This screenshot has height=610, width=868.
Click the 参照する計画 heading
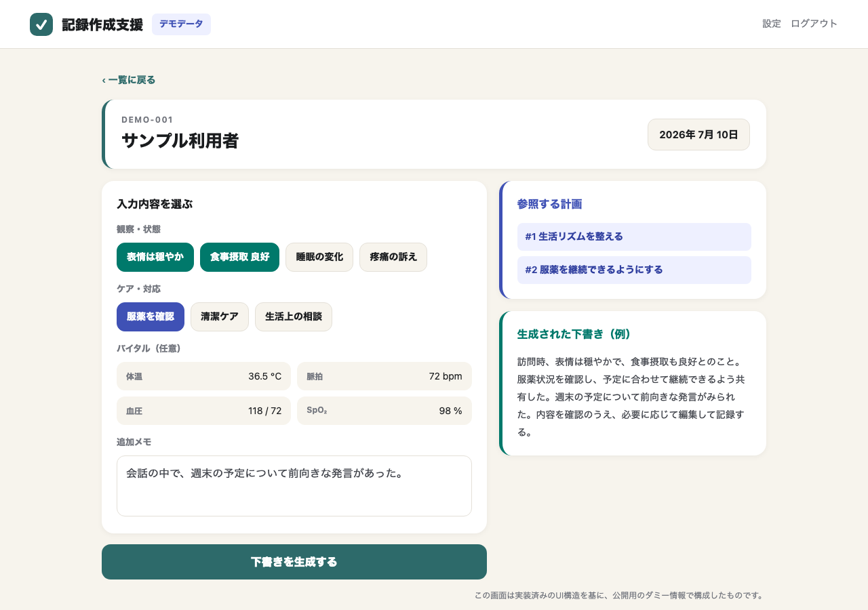549,204
